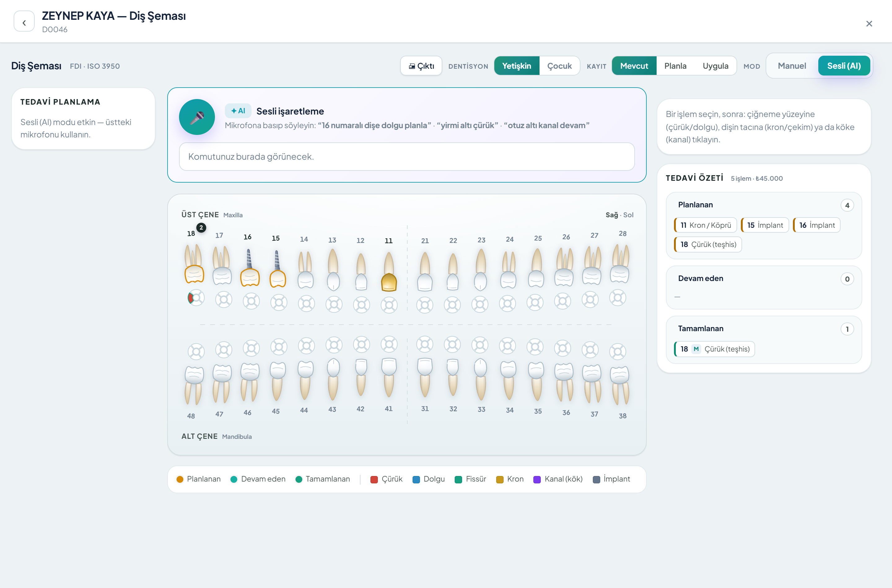The image size is (892, 588).
Task: Switch record type to Planla
Action: click(x=675, y=66)
